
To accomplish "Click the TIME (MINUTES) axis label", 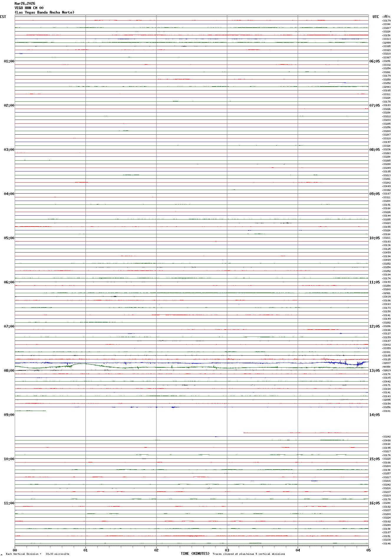I will click(195, 554).
